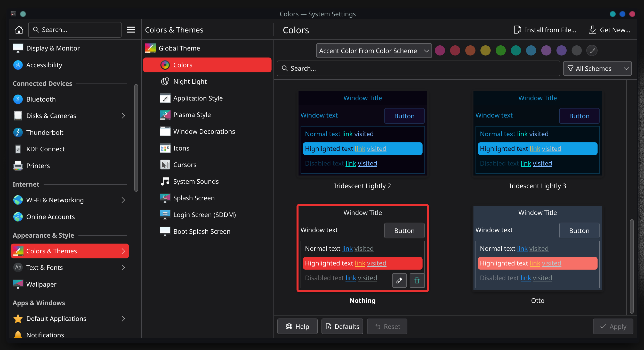Screen dimensions: 644x350
Task: Select Iridescent Lightly 2 scheme thumbnail
Action: click(363, 133)
